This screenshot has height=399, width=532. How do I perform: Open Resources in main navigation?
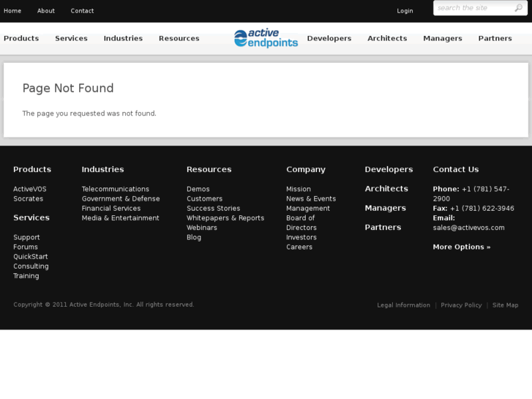pyautogui.click(x=179, y=38)
